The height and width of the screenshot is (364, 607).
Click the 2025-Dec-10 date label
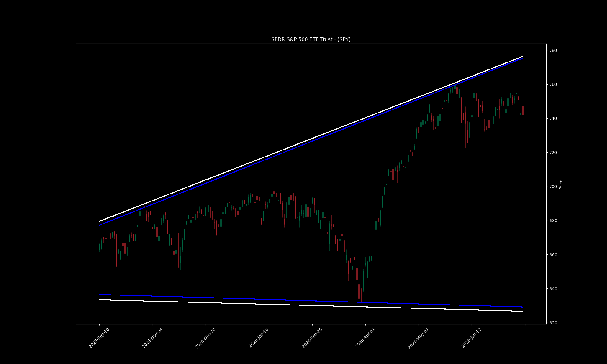[205, 338]
